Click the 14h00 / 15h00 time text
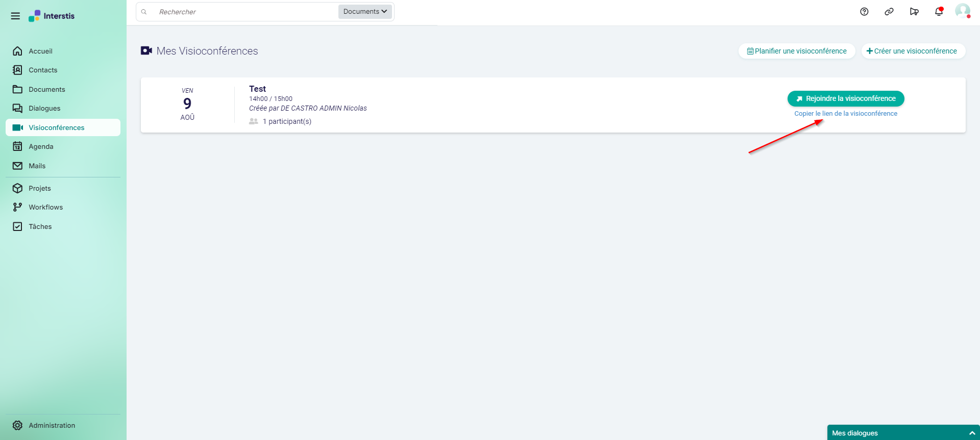Screen dimensions: 980x440 coord(271,99)
